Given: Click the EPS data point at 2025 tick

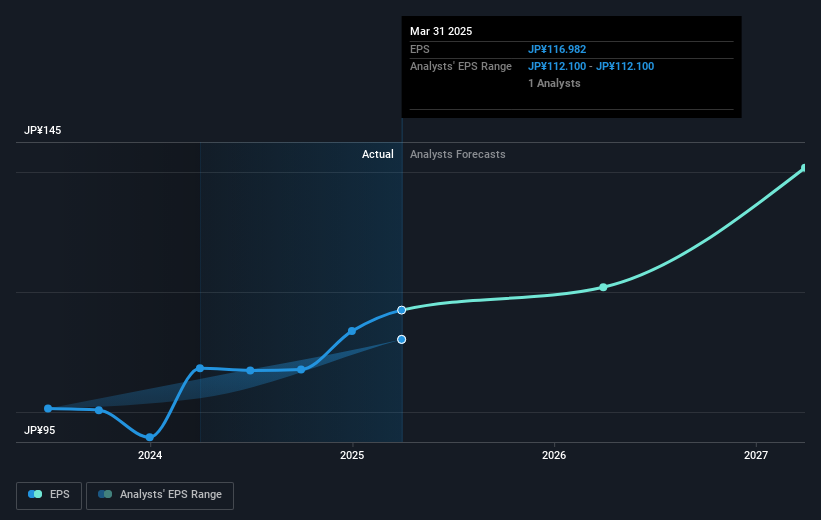Looking at the screenshot, I should point(352,331).
